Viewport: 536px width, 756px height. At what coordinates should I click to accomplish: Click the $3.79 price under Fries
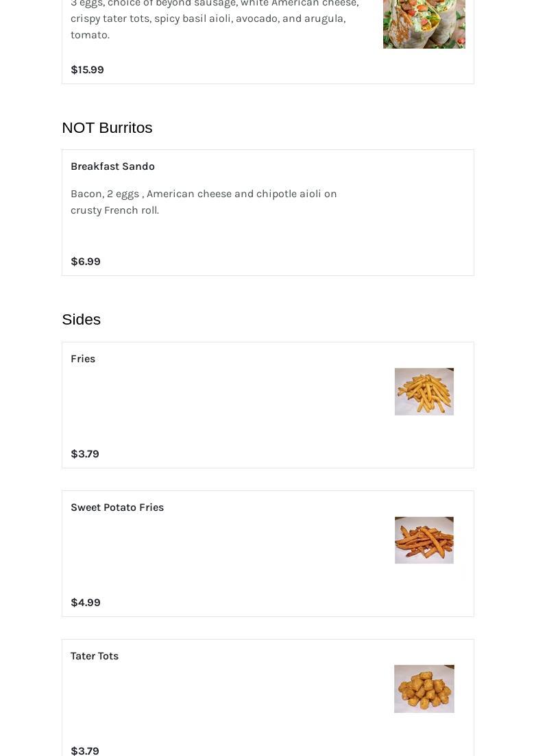85,454
